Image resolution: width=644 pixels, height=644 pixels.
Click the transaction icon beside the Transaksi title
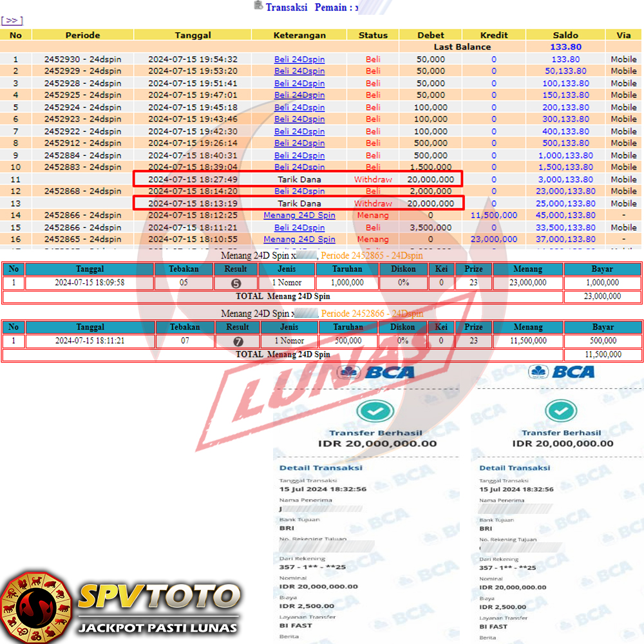(x=258, y=6)
